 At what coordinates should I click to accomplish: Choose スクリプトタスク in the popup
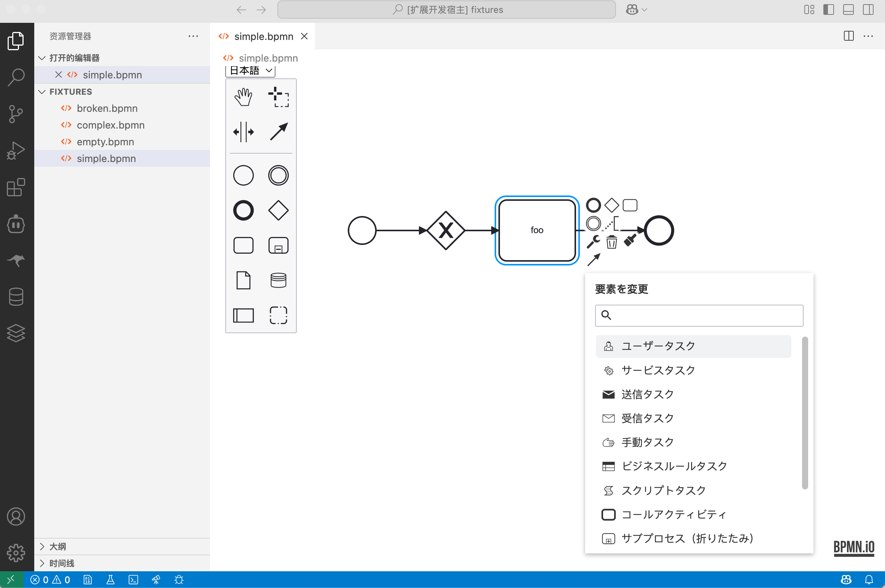(x=664, y=491)
